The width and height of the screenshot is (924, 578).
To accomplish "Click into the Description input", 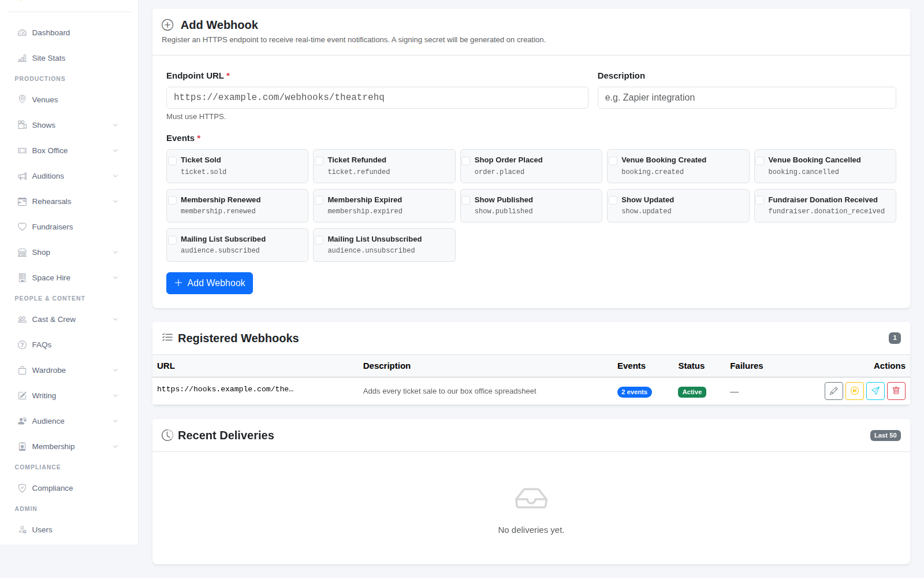I will click(747, 98).
